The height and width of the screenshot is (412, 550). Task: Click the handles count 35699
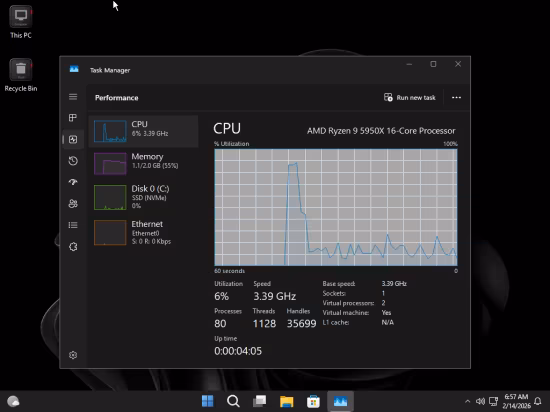tap(302, 323)
